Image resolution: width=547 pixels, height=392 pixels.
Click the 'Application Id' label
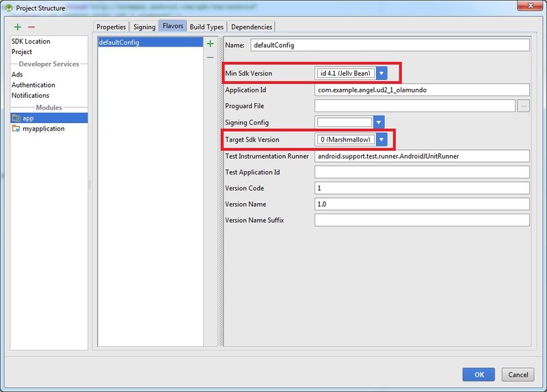coord(245,90)
